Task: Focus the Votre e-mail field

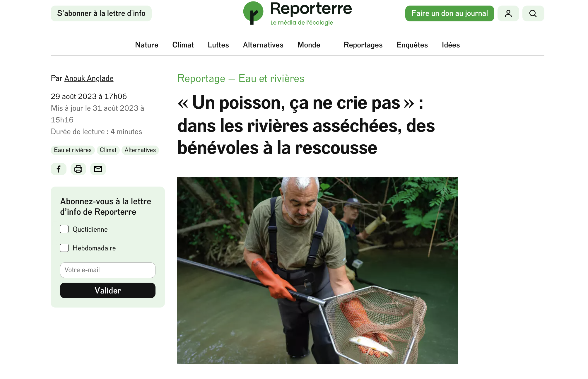Action: [x=108, y=270]
